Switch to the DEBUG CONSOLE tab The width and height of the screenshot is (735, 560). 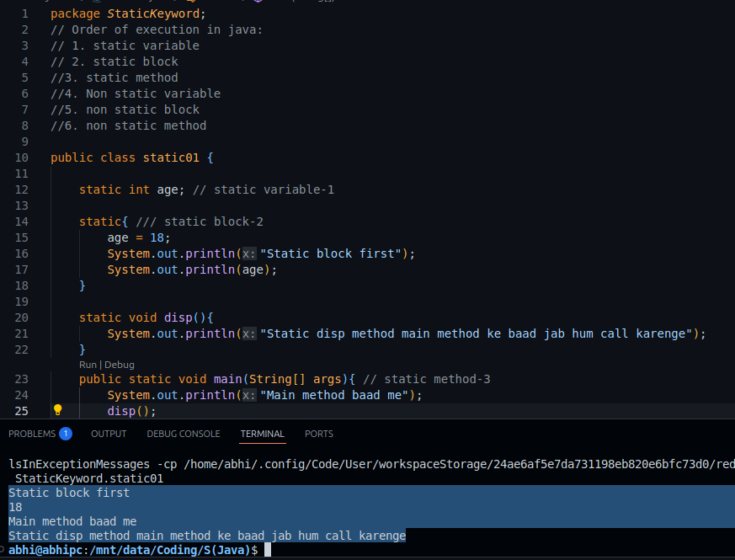pyautogui.click(x=184, y=434)
